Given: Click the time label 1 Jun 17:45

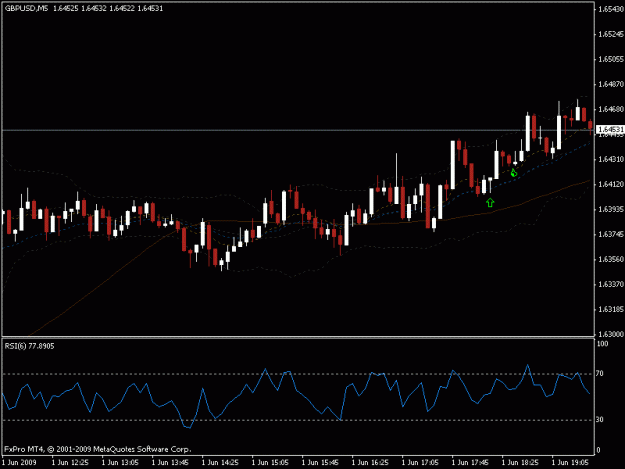Looking at the screenshot, I should coord(470,463).
